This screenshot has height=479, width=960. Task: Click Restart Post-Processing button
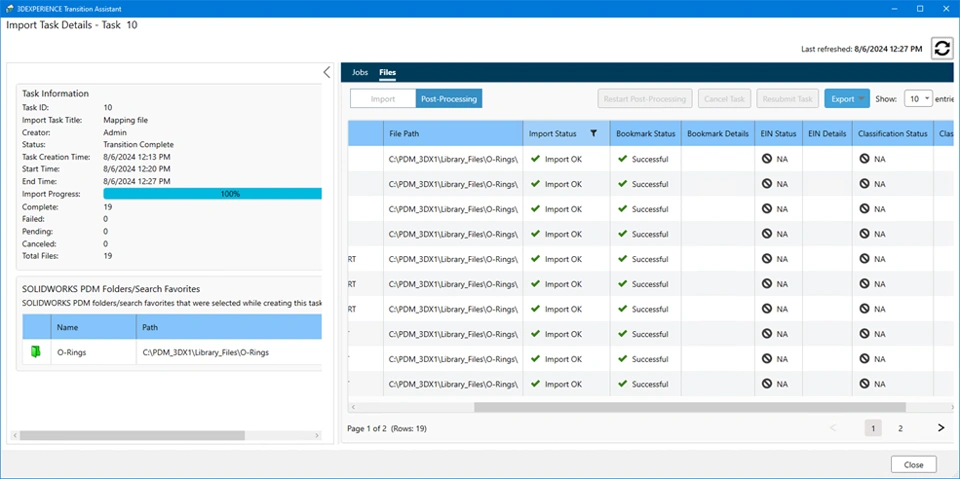pyautogui.click(x=645, y=98)
